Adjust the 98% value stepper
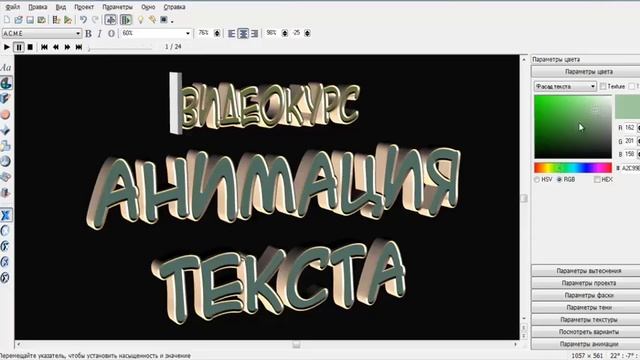This screenshot has height=360, width=640. tap(285, 33)
